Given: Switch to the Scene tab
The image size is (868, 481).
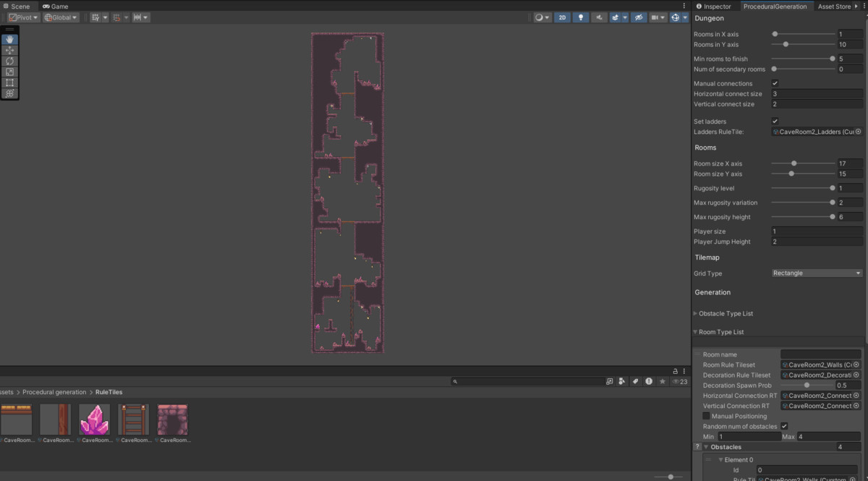Looking at the screenshot, I should (x=16, y=6).
